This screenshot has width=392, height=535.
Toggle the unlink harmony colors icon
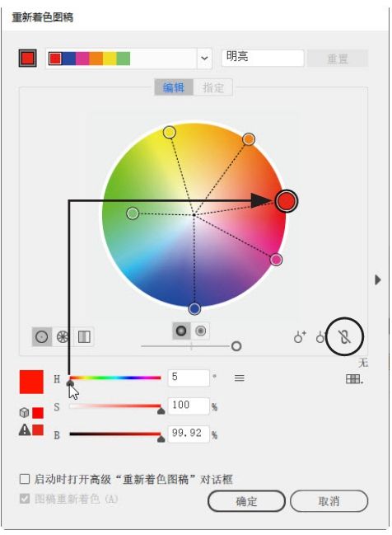[344, 337]
